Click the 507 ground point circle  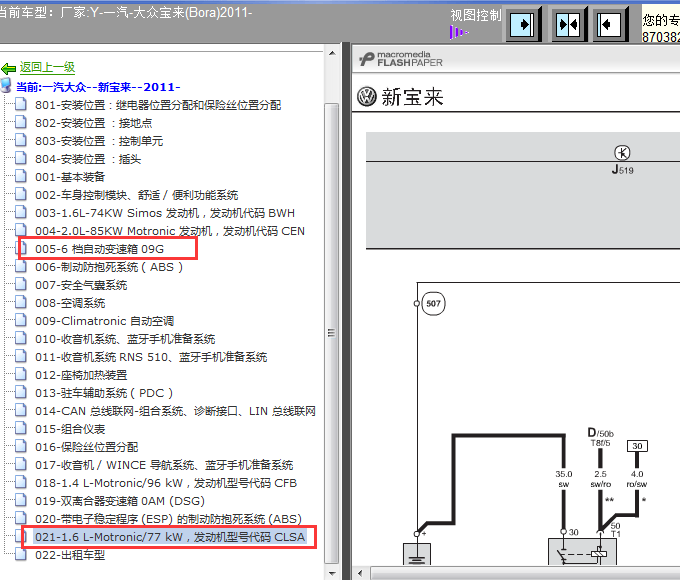pos(433,304)
